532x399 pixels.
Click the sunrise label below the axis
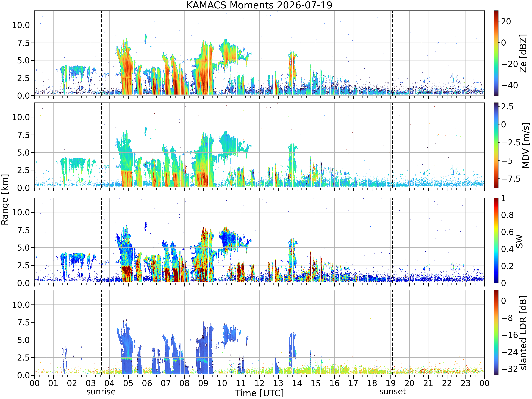[x=101, y=392]
